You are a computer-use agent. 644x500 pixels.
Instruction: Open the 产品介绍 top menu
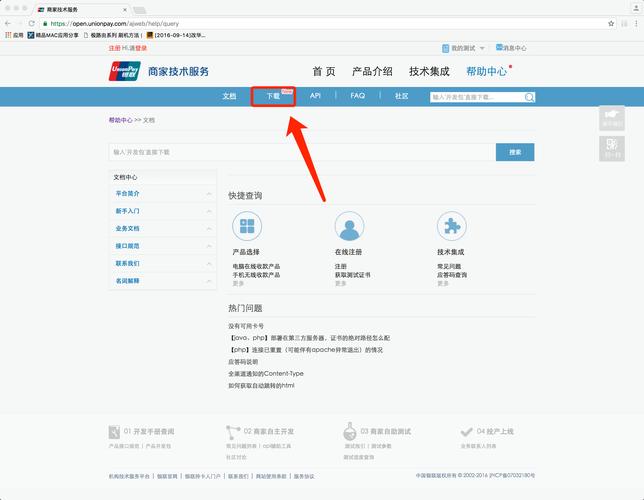[372, 71]
